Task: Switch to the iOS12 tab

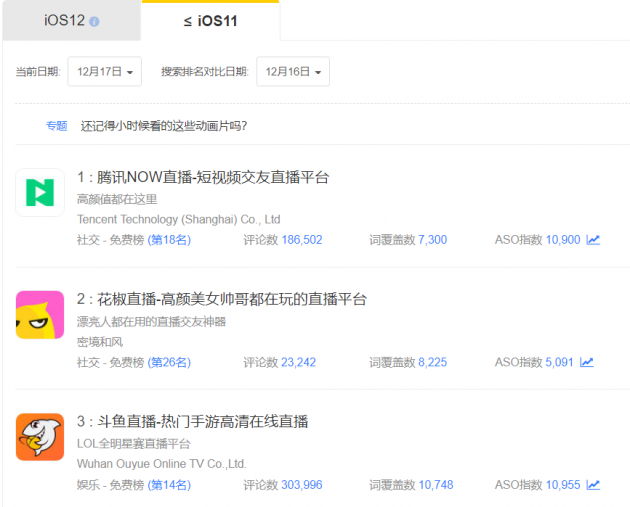Action: coord(65,21)
